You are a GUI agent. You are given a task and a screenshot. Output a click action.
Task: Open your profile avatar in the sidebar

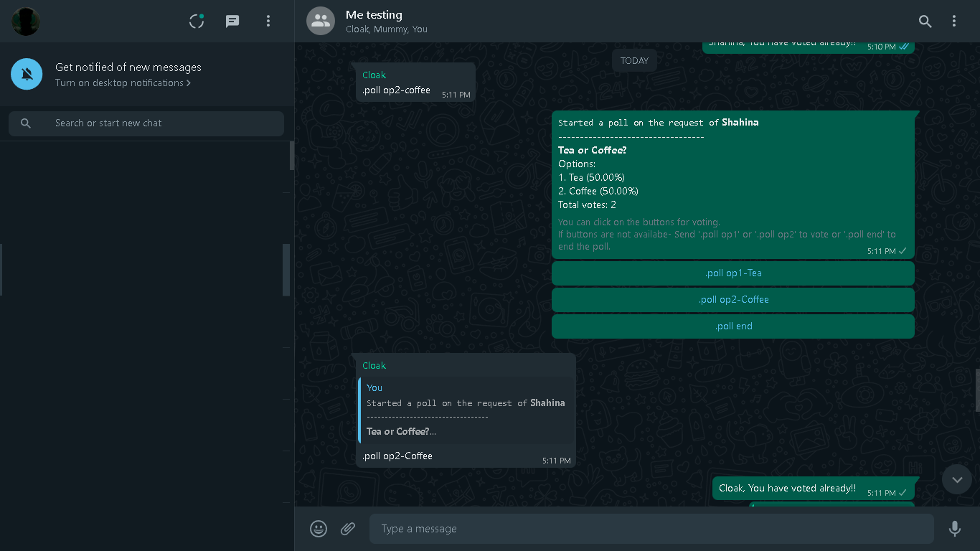[26, 22]
